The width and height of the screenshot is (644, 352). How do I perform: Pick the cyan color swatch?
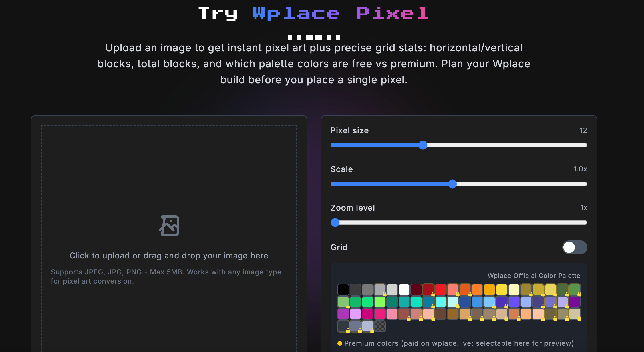[441, 302]
